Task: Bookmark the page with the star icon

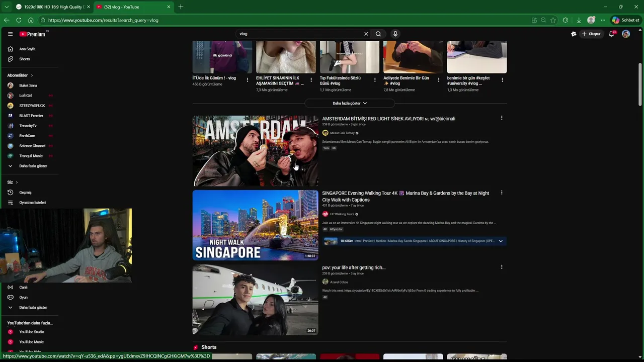Action: coord(553,20)
